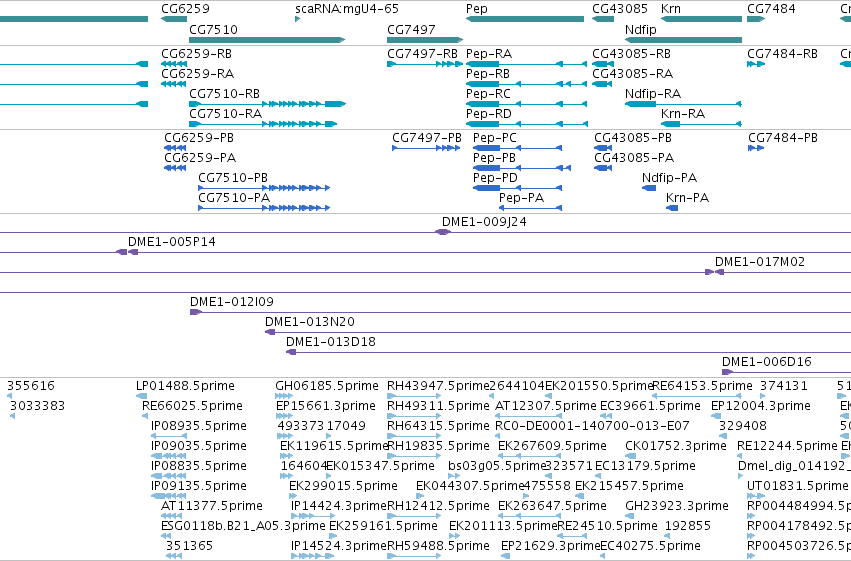The width and height of the screenshot is (851, 561).
Task: Select the Ndfip gene bar
Action: [x=683, y=40]
